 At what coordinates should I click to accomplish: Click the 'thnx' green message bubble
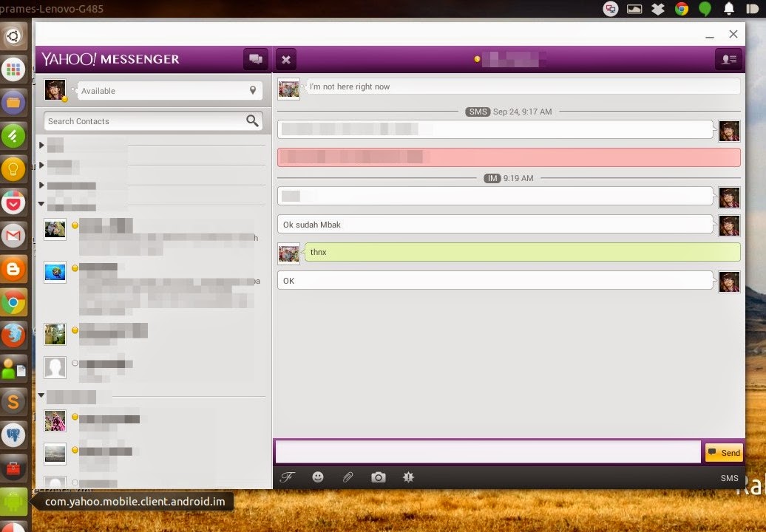[x=523, y=253]
